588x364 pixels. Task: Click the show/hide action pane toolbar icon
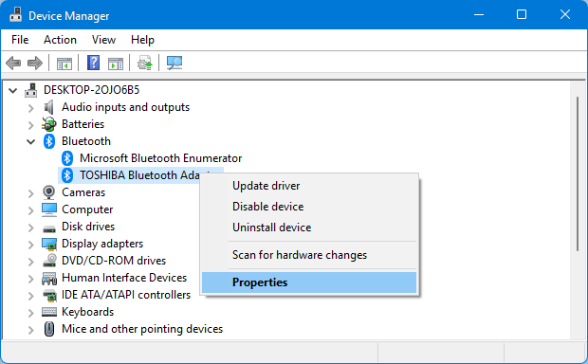pos(116,63)
